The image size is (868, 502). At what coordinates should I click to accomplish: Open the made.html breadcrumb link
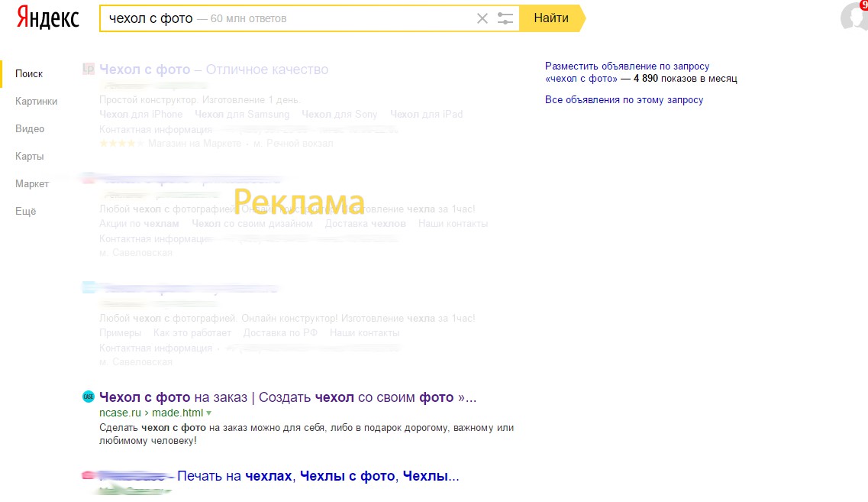[177, 413]
